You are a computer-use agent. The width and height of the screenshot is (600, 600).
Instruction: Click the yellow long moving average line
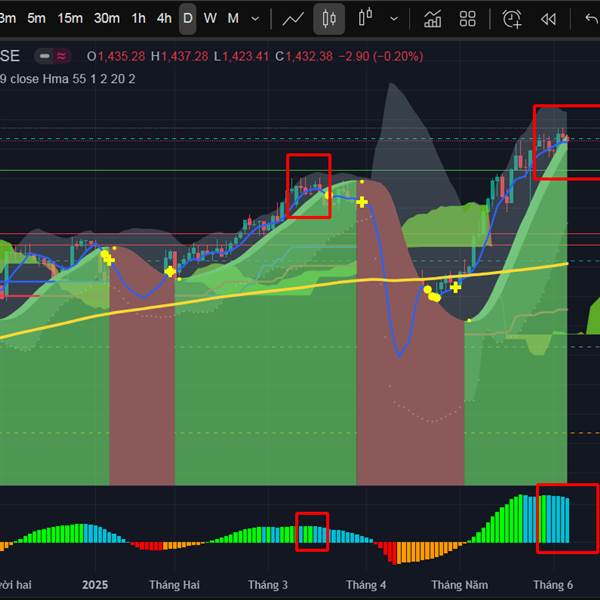283,289
